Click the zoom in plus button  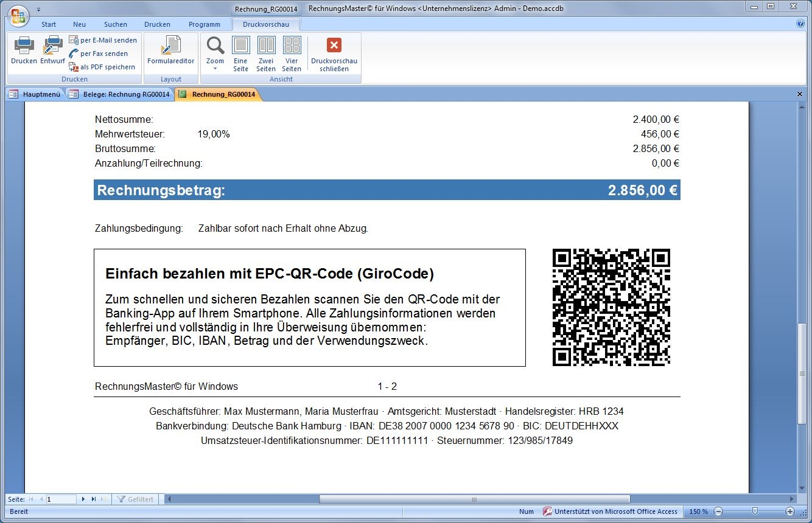pyautogui.click(x=790, y=511)
